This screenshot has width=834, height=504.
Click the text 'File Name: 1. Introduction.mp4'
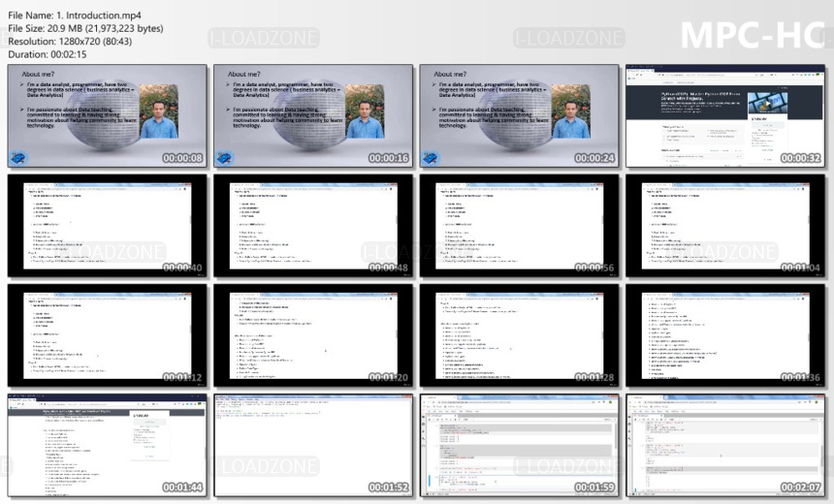[x=75, y=16]
